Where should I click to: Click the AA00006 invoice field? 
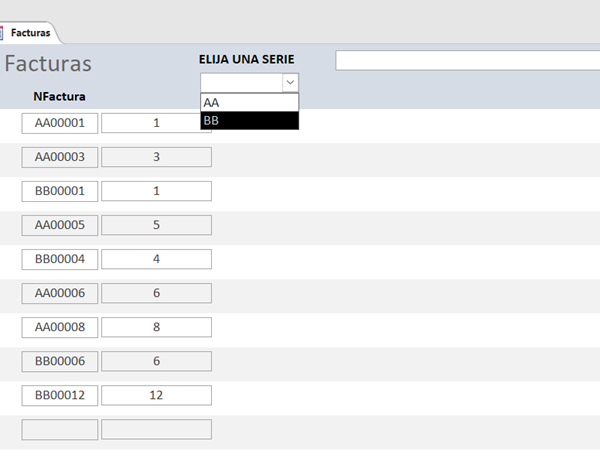point(60,293)
